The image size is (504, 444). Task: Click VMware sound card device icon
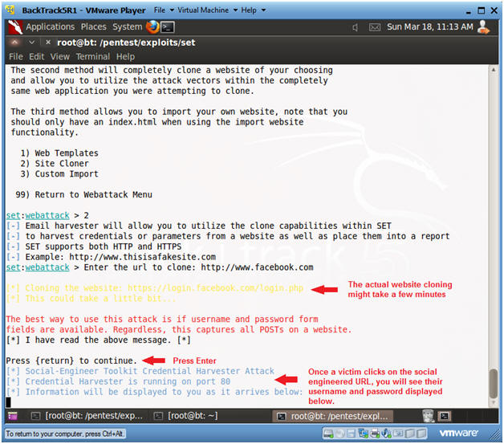pos(386,434)
